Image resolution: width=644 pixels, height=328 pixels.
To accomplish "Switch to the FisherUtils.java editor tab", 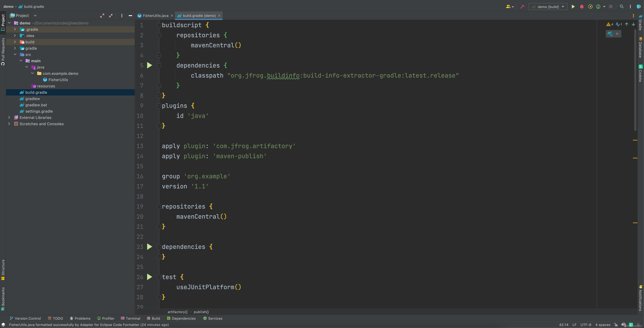I will (x=155, y=15).
